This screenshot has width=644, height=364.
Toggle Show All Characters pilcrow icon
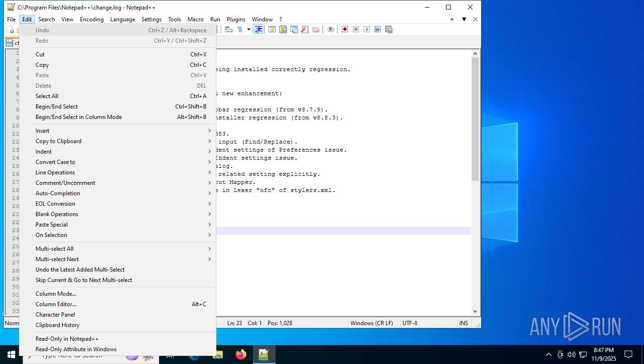pos(240,29)
